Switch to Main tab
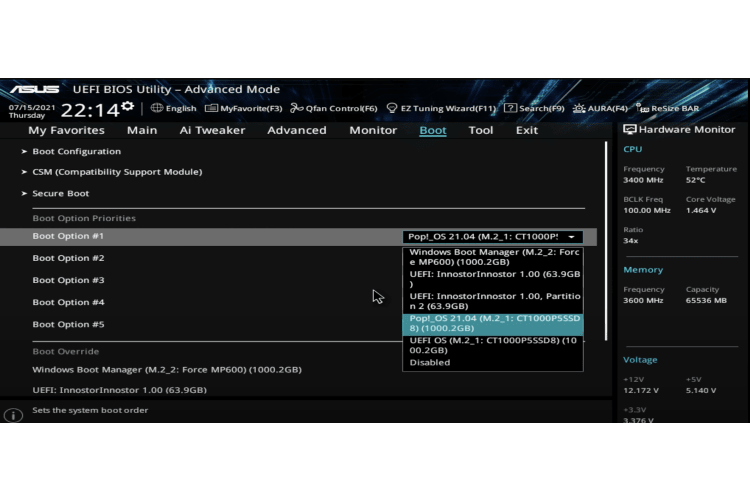750x500 pixels. [x=142, y=130]
